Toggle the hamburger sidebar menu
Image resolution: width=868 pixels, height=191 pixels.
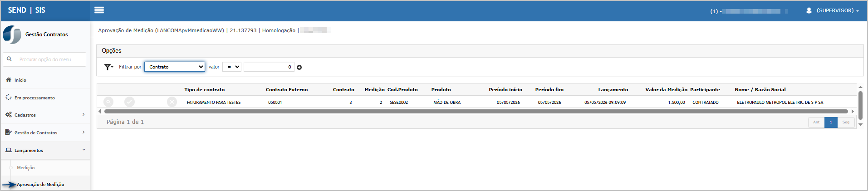99,10
